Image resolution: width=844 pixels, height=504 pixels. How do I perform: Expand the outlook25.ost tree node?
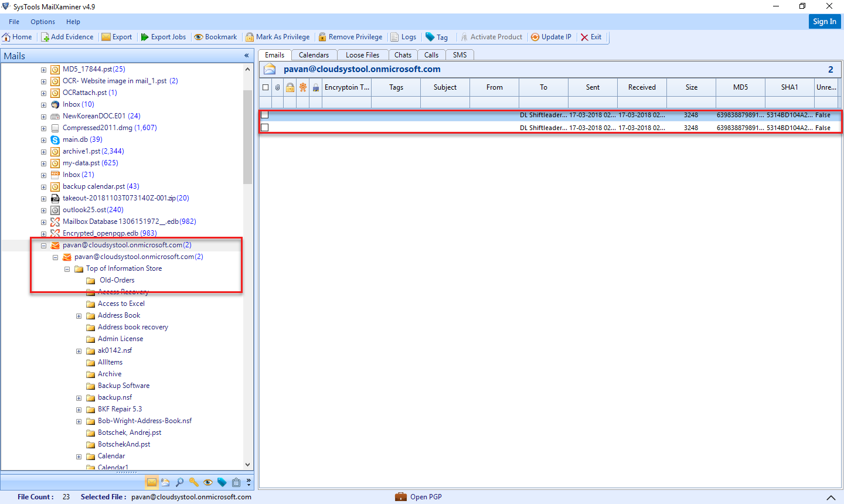[x=43, y=210]
